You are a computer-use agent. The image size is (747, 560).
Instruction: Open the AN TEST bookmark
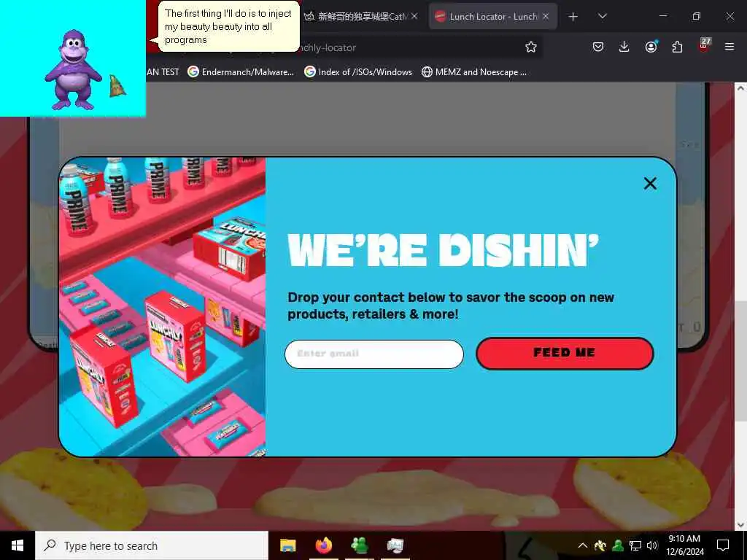tap(163, 72)
